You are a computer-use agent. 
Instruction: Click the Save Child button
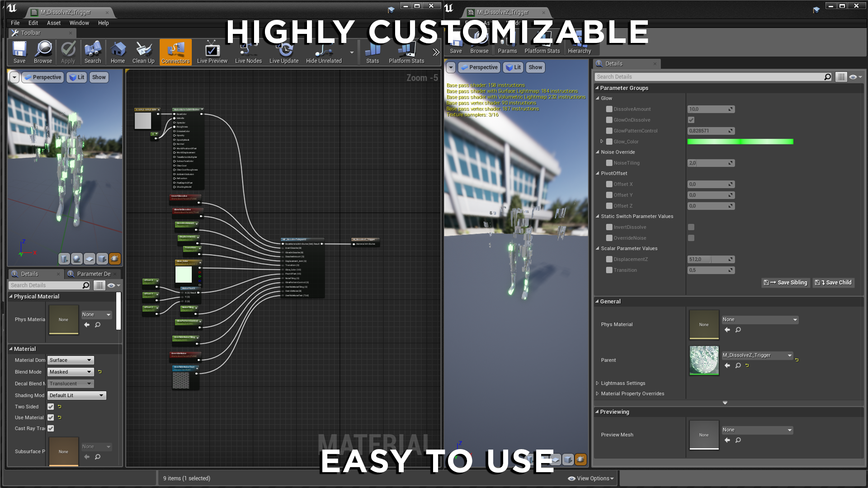coord(833,283)
